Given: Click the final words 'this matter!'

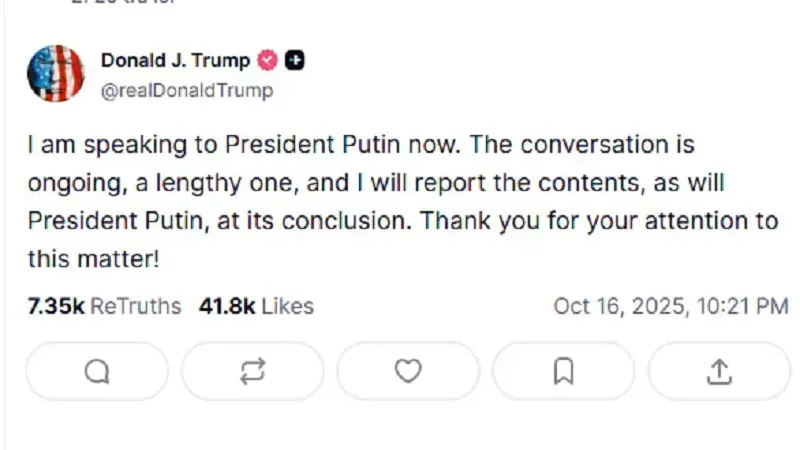Looking at the screenshot, I should tap(93, 259).
